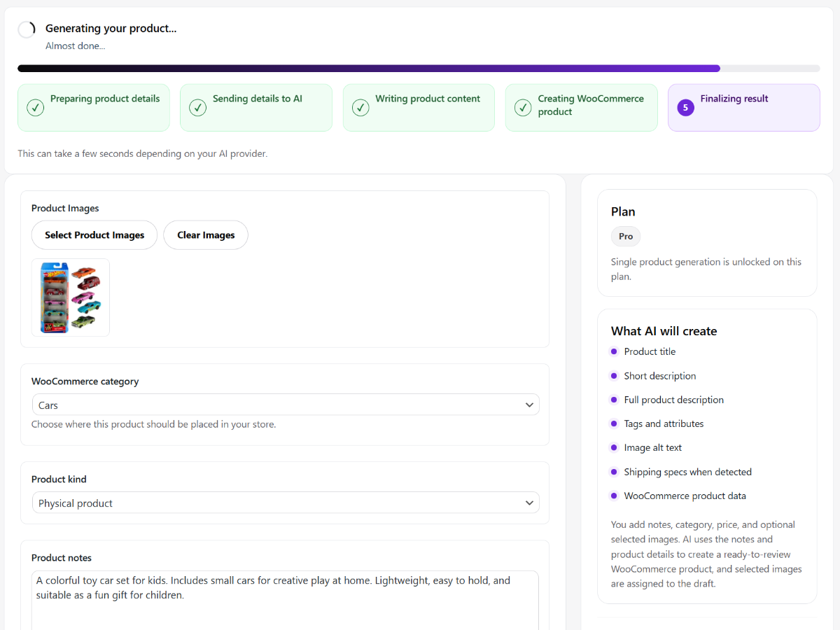Click the 'Product Images' label
840x630 pixels.
(x=65, y=209)
